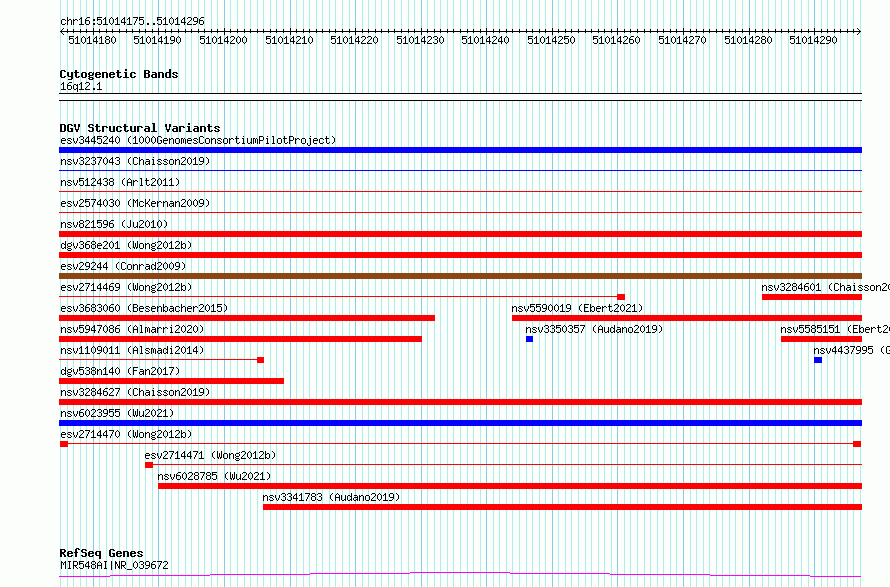Viewport: 890px width, 587px height.
Task: Click the red bar under nsv5590019
Action: coord(687,318)
